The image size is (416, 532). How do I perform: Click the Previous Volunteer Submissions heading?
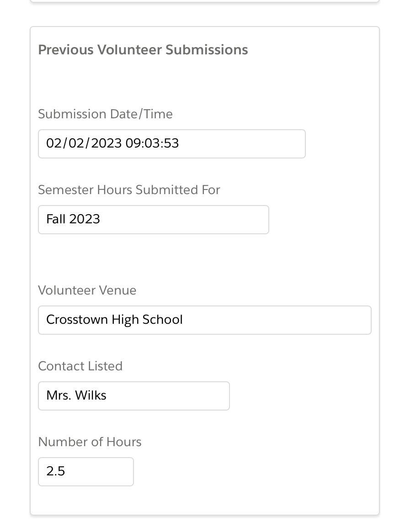pyautogui.click(x=143, y=50)
